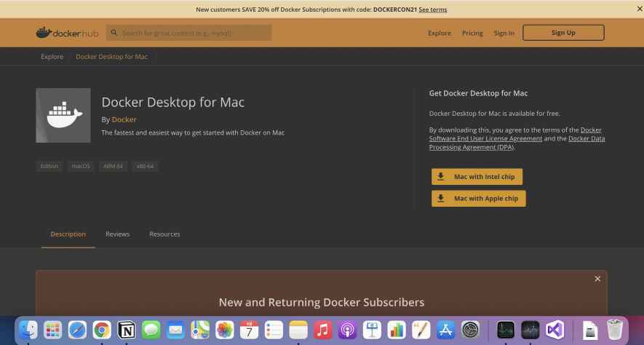Viewport: 644px width, 345px height.
Task: Select the Description tab
Action: (68, 234)
